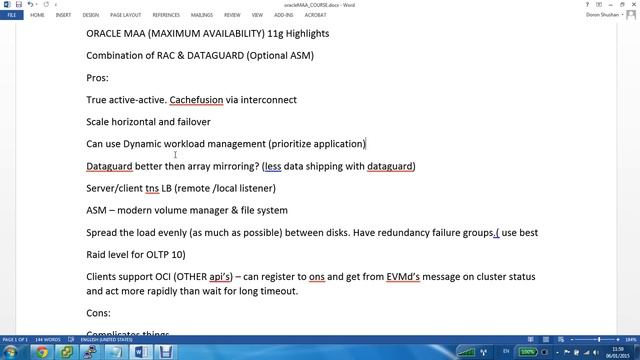
Task: Open Google Chrome from the taskbar
Action: (x=42, y=352)
